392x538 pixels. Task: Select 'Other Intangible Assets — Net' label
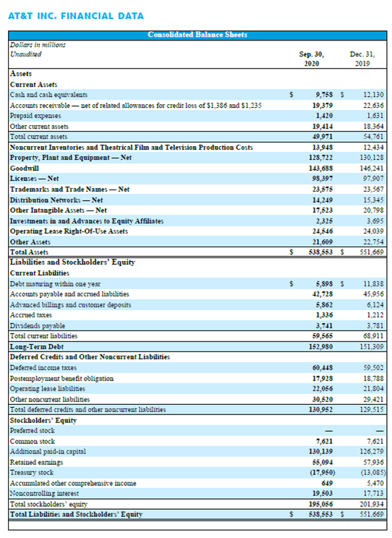(59, 210)
